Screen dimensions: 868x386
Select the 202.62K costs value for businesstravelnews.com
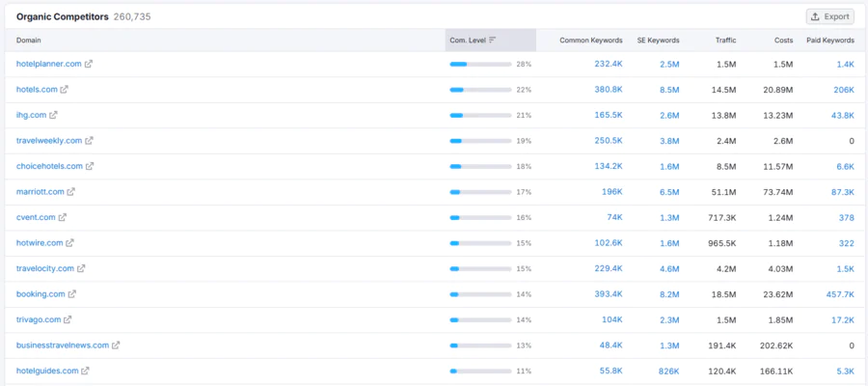pos(777,345)
